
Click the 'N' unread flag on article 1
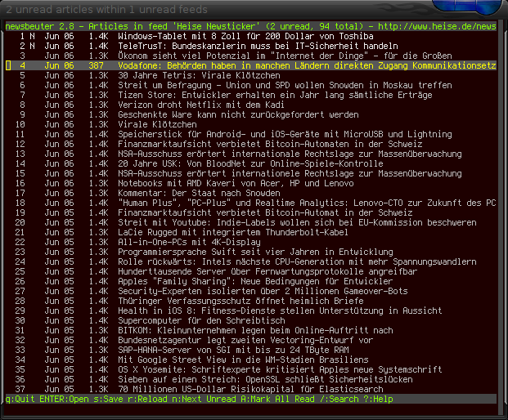(33, 36)
